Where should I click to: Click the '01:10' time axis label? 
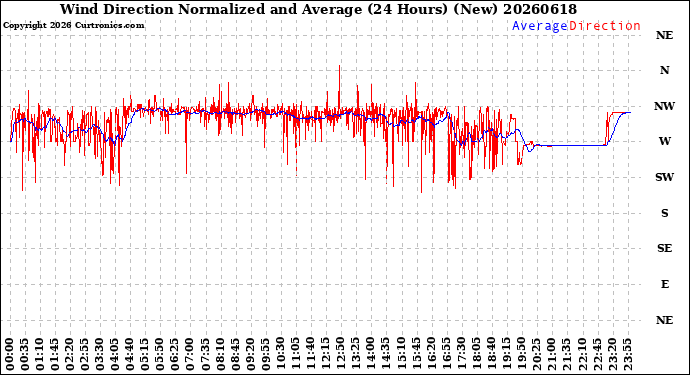click(40, 355)
